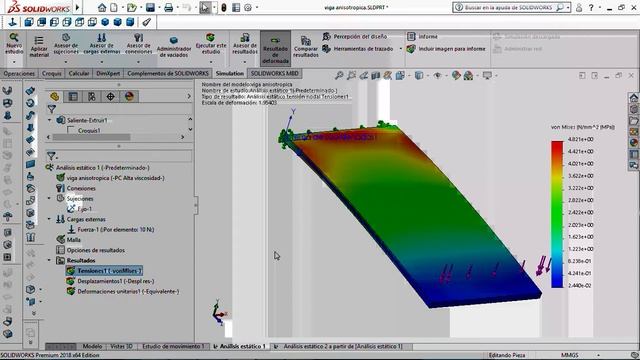Click Incluir imagen para informe
The height and width of the screenshot is (360, 640).
[x=446, y=49]
